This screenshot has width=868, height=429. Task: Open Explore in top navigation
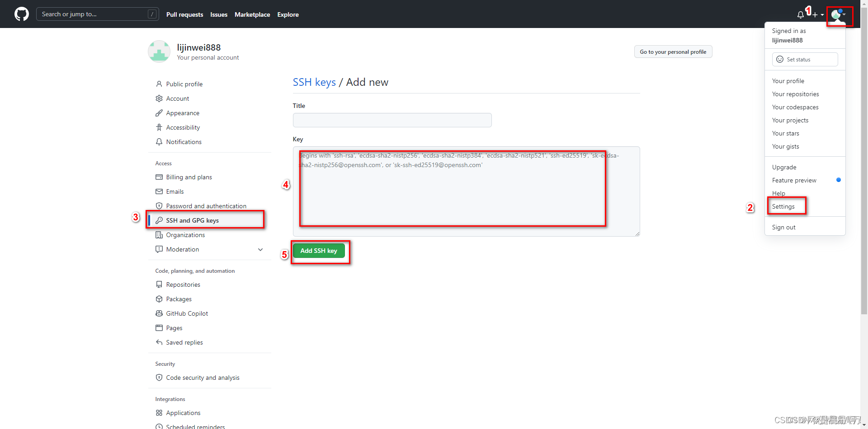(x=288, y=14)
